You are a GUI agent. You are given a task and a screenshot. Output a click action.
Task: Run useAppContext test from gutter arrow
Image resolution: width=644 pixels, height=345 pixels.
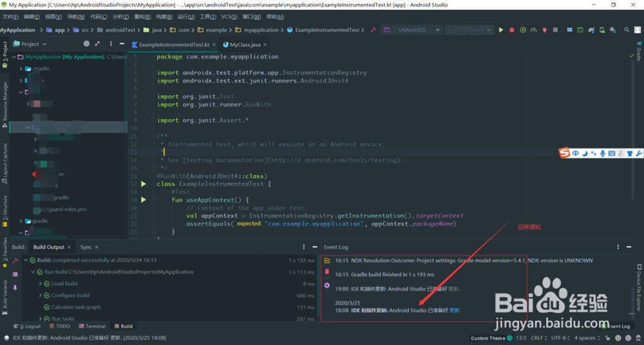pyautogui.click(x=144, y=200)
